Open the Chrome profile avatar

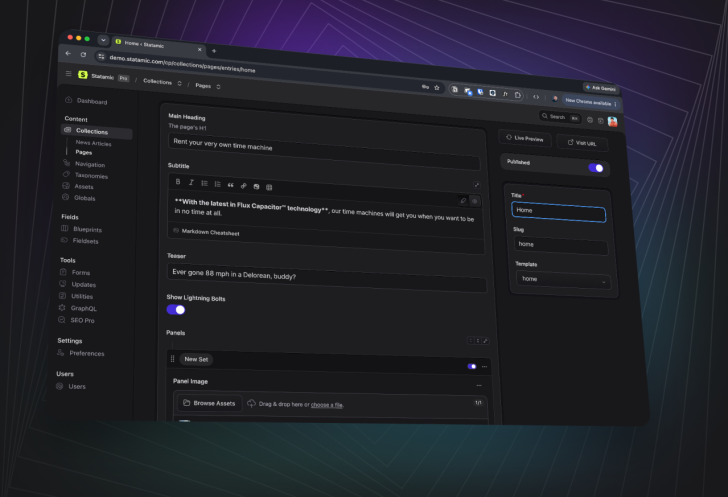[555, 98]
